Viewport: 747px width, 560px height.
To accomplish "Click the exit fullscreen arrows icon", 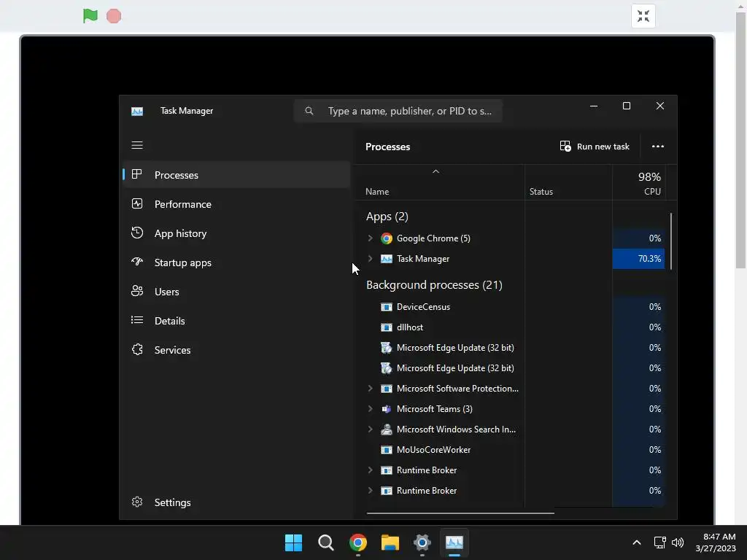I will tap(643, 16).
